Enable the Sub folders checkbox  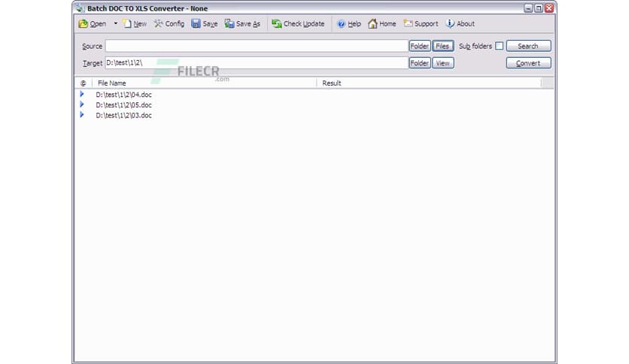(499, 46)
